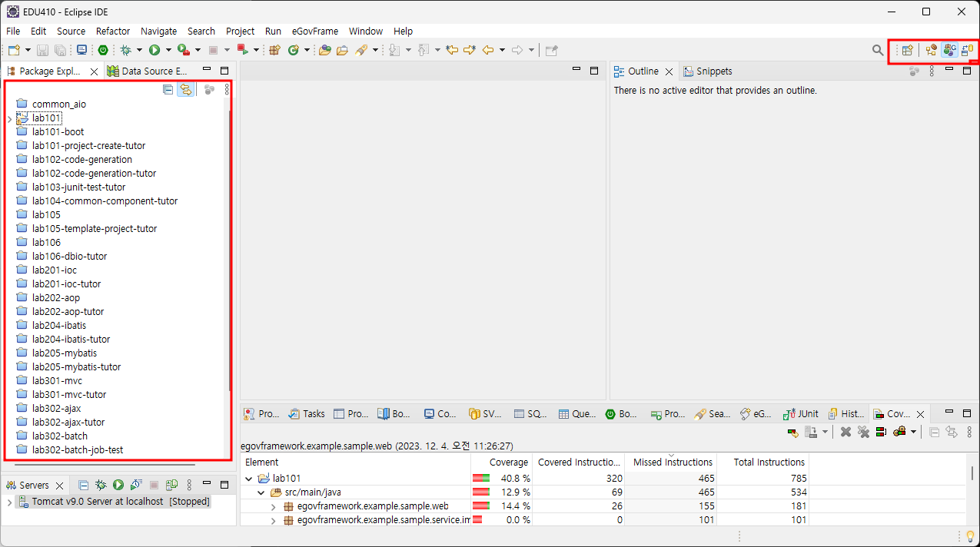Click the Open Perspective icon
Viewport: 980px width, 547px height.
tap(908, 50)
